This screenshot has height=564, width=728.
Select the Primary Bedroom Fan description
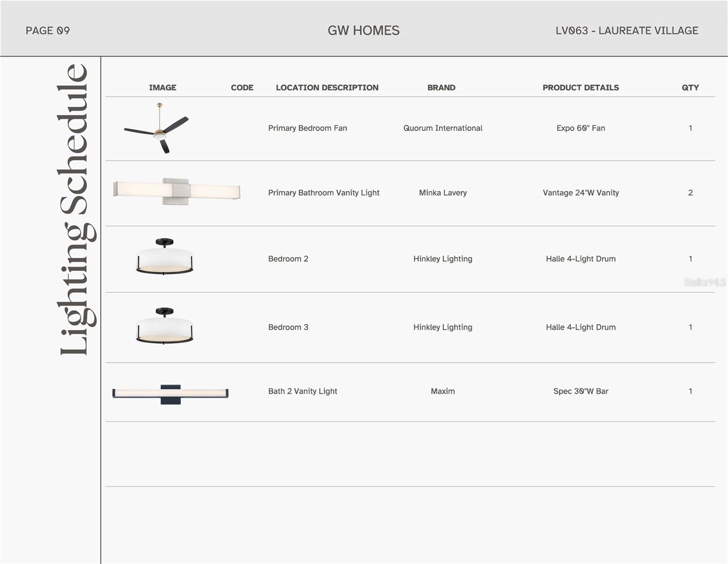tap(307, 128)
